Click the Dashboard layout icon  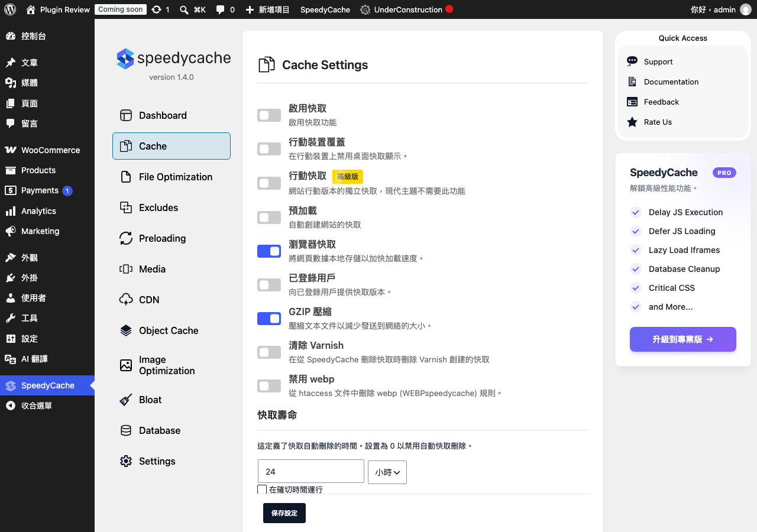(x=126, y=115)
